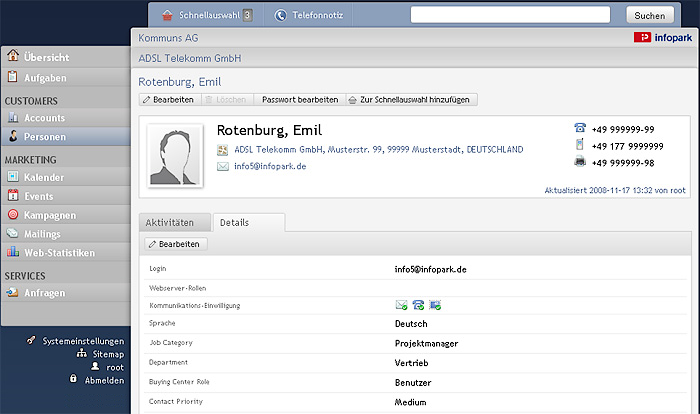
Task: Click Bearbeiten under the Details tab
Action: (x=175, y=244)
